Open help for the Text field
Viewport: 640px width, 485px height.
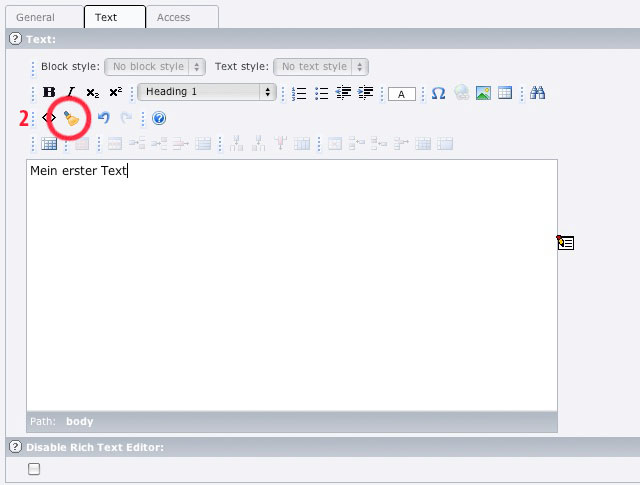pos(15,39)
